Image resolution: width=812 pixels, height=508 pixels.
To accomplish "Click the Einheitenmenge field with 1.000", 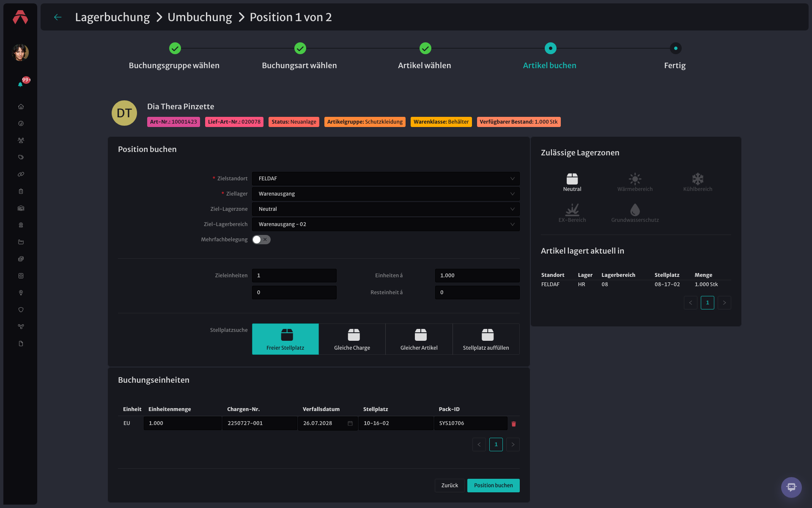I will pyautogui.click(x=183, y=423).
